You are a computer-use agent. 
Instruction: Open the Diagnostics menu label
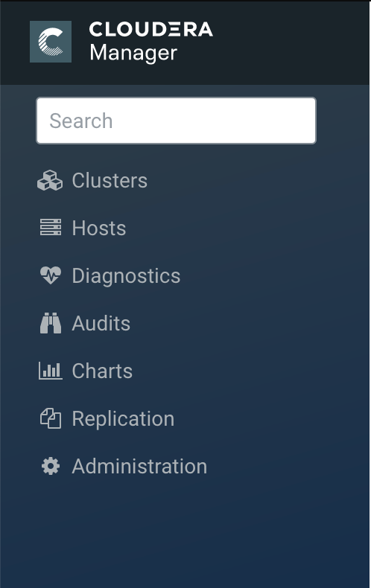pyautogui.click(x=126, y=276)
